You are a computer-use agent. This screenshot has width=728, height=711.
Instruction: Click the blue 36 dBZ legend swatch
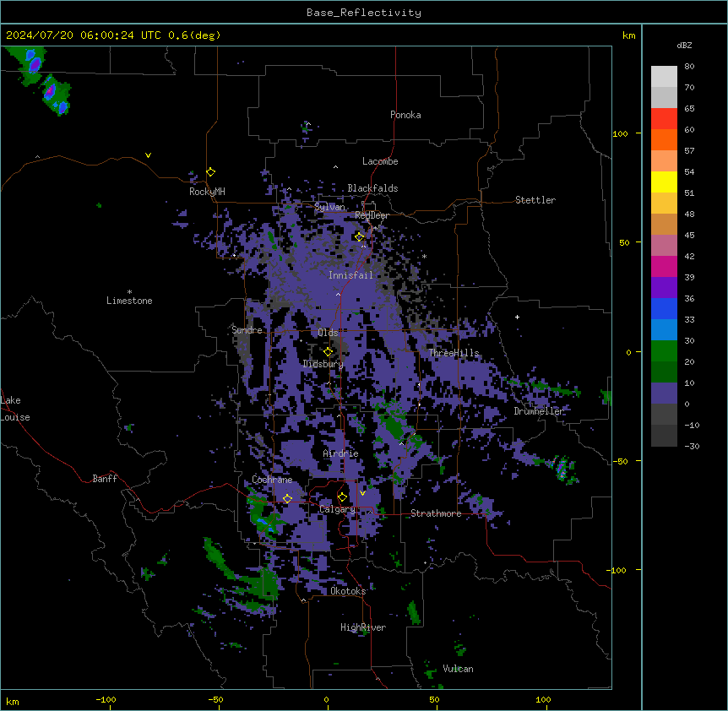point(664,308)
